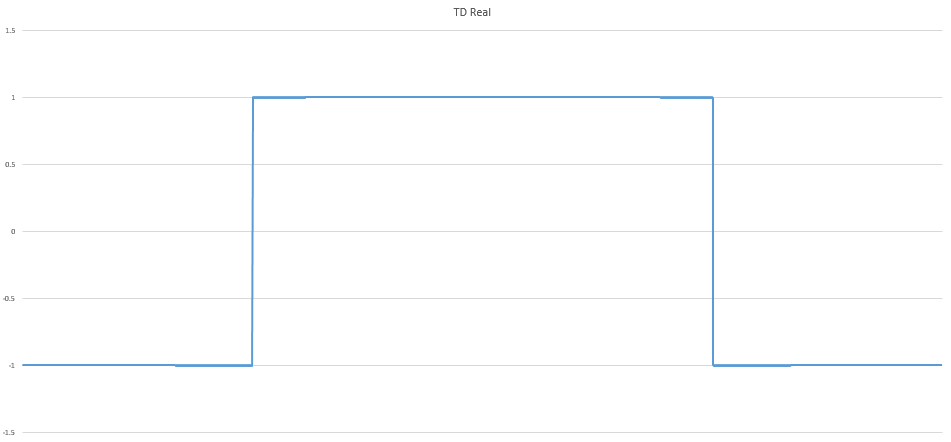951x442 pixels.
Task: Click the falling vertical edge of the blue line
Action: point(713,230)
